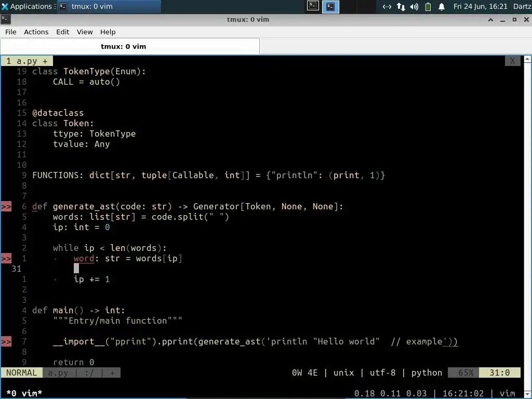Click the docstring Entry/main function

(117, 321)
